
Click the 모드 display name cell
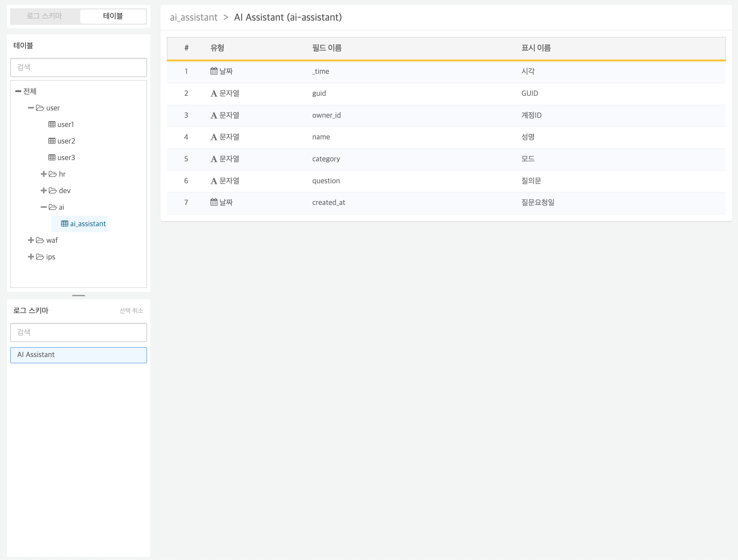528,159
